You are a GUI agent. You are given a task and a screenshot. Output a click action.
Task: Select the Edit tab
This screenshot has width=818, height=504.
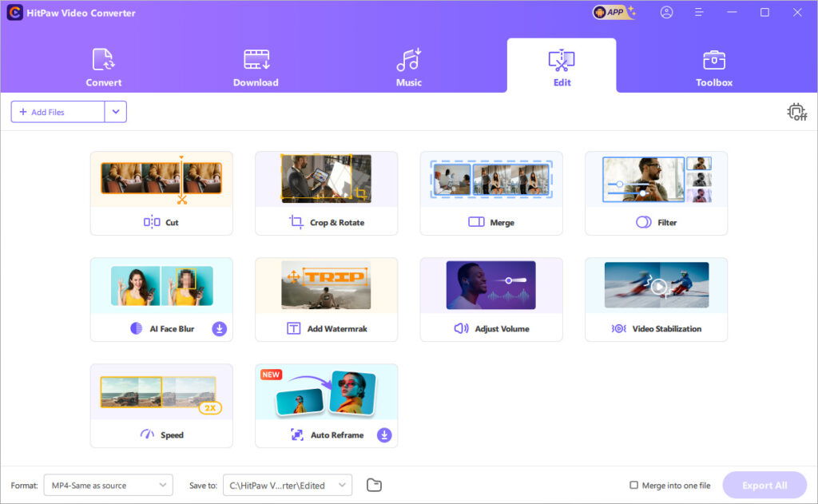tap(562, 65)
